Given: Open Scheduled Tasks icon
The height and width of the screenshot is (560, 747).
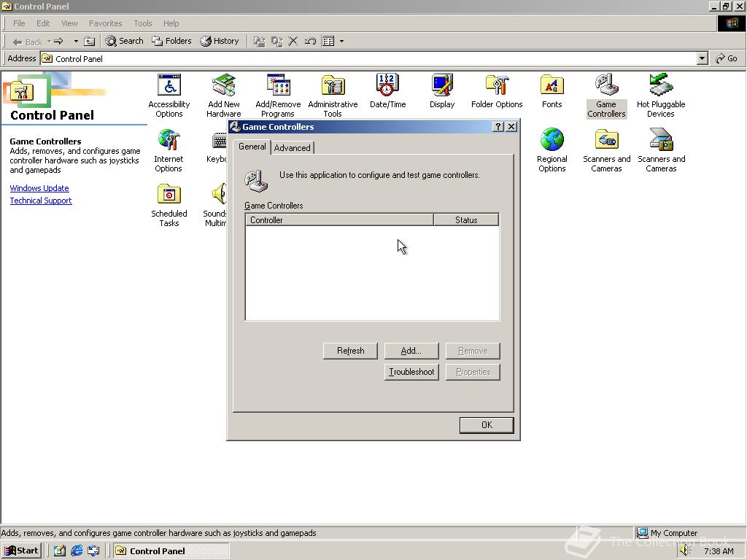Looking at the screenshot, I should pos(169,205).
